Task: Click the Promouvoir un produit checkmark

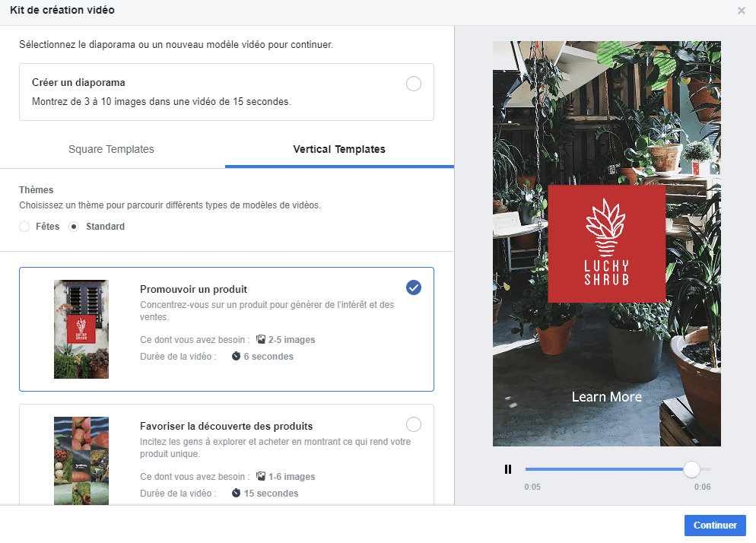Action: pyautogui.click(x=413, y=288)
